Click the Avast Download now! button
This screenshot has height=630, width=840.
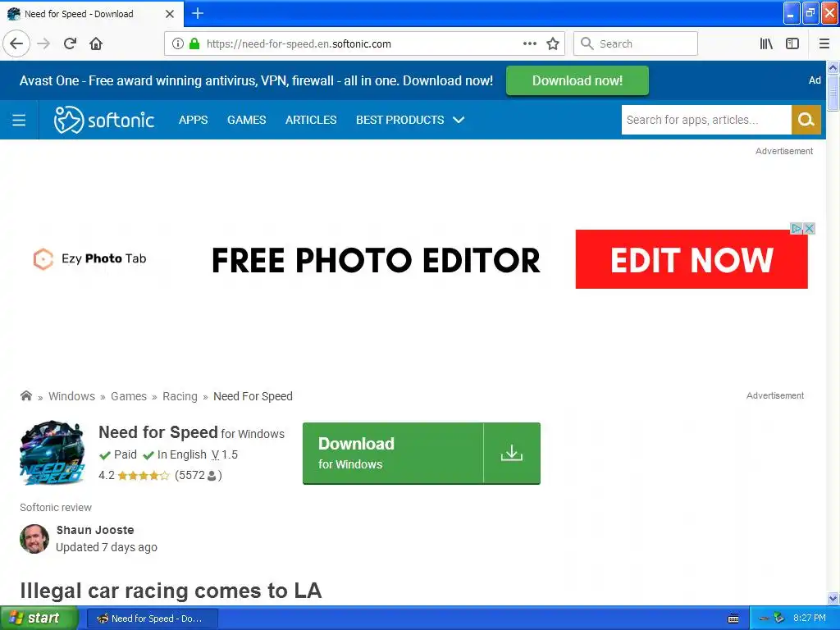(577, 80)
